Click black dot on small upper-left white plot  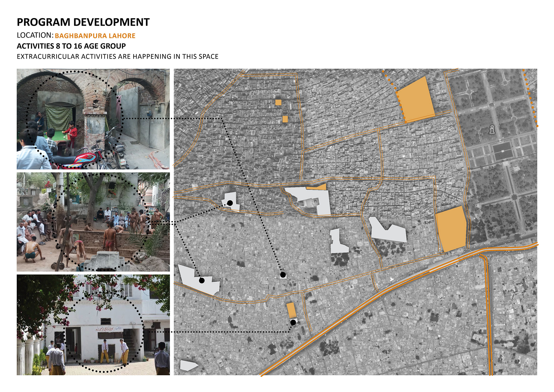pyautogui.click(x=230, y=203)
